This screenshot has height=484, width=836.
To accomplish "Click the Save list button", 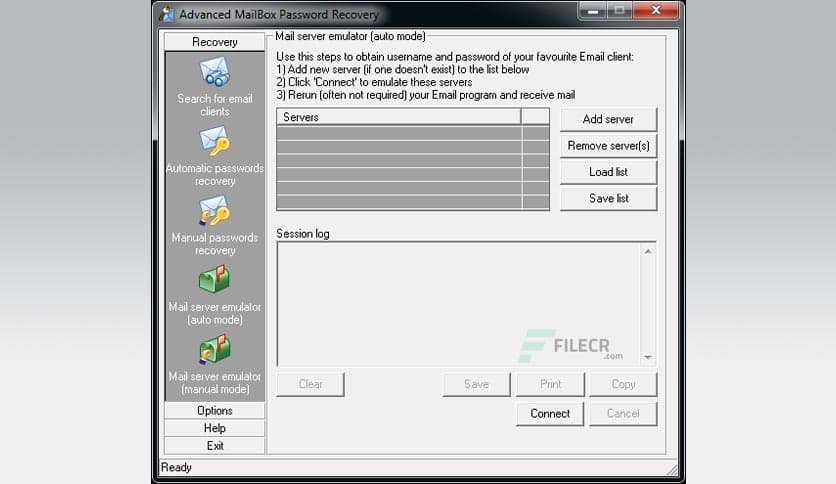I will click(608, 198).
